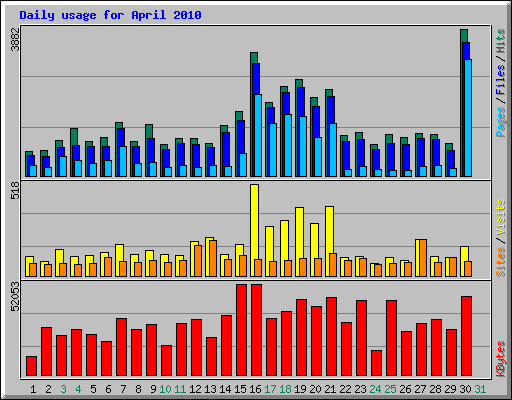Click day 30 on the x-axis
The width and height of the screenshot is (512, 400).
pyautogui.click(x=465, y=389)
